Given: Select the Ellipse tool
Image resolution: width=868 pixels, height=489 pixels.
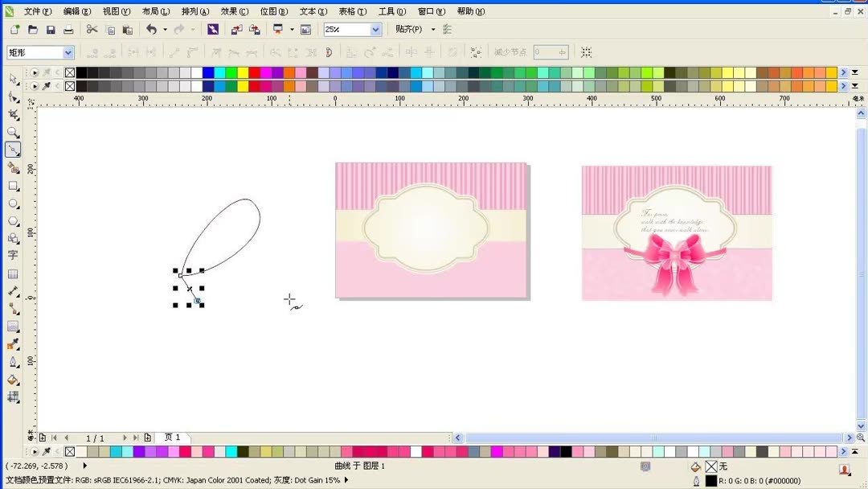Looking at the screenshot, I should tap(13, 203).
